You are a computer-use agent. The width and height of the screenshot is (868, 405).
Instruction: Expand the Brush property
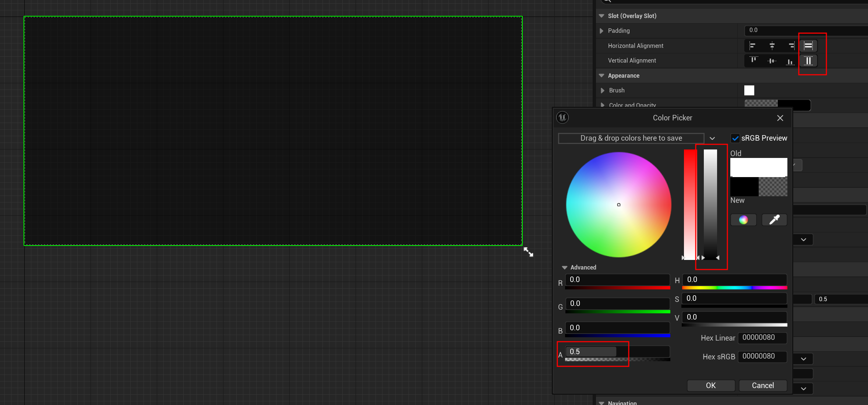pos(603,91)
